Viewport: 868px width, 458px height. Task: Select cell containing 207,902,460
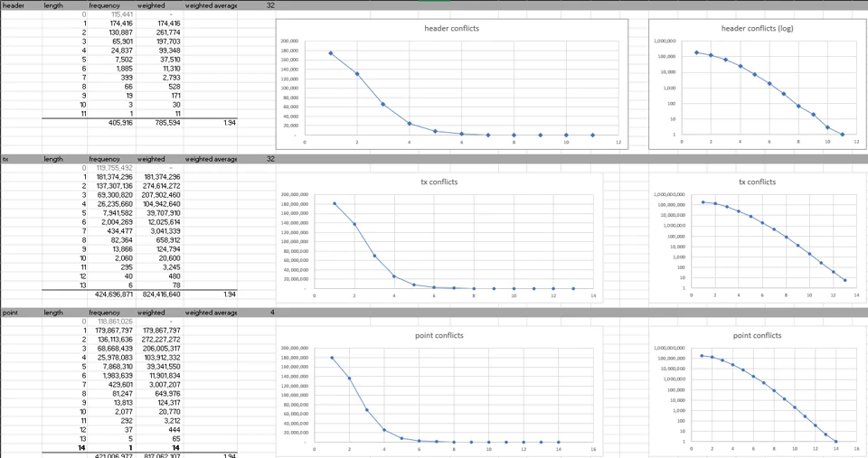[x=159, y=195]
